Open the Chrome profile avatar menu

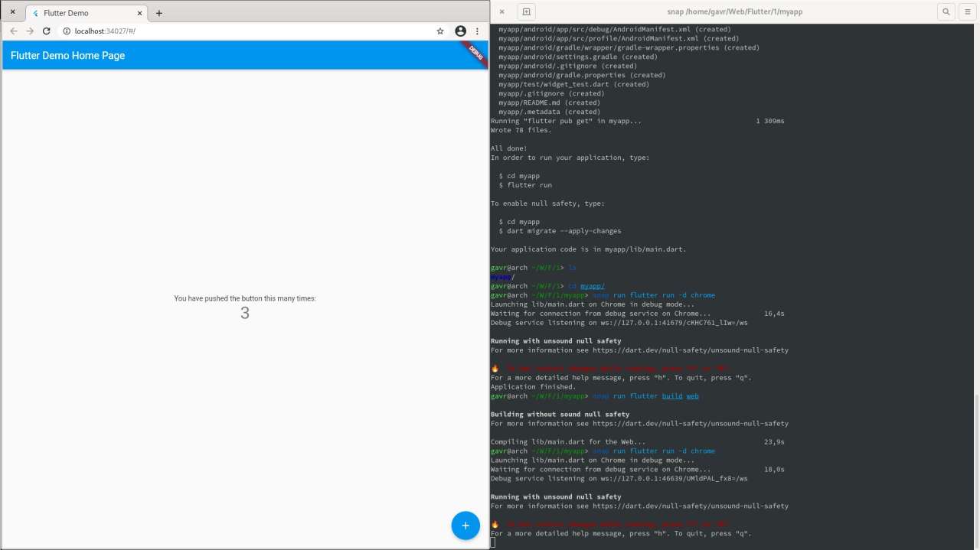coord(460,31)
